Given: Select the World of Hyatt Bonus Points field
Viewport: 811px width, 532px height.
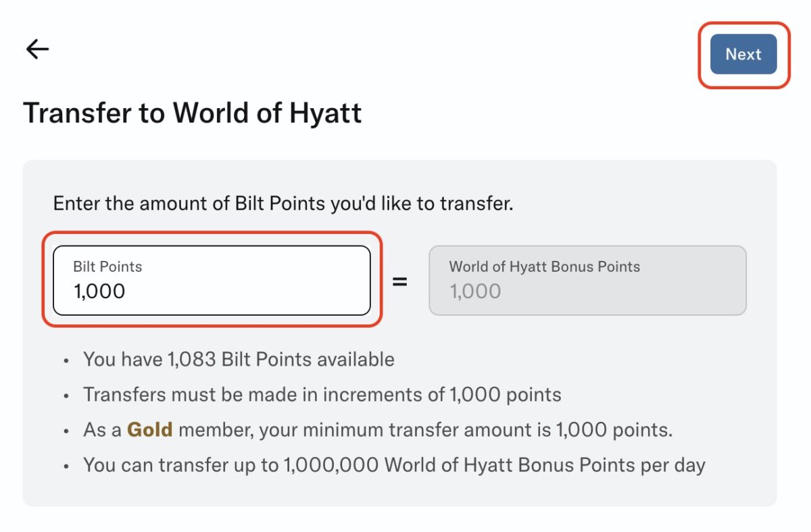Looking at the screenshot, I should pos(587,281).
